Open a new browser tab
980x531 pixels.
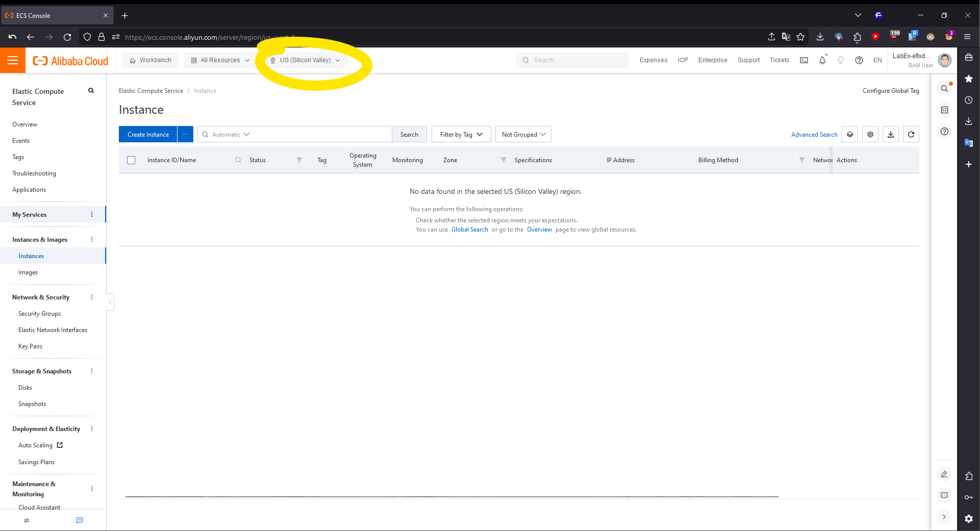(x=124, y=16)
